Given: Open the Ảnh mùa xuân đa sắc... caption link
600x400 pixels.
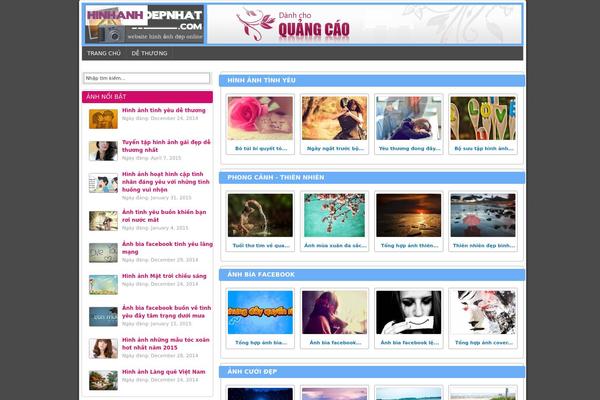Looking at the screenshot, I should coord(335,246).
